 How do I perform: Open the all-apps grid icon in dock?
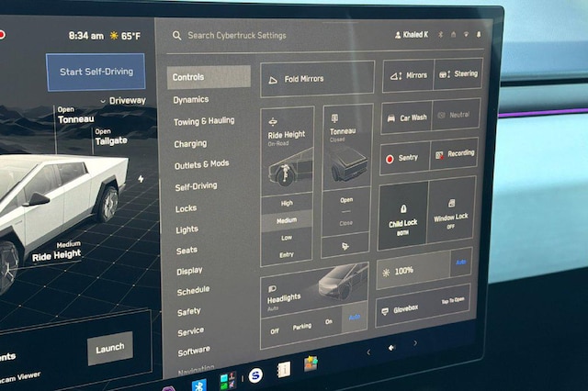click(x=228, y=380)
